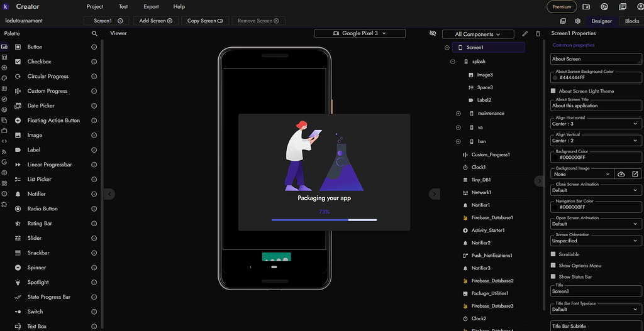
Task: Click the About Screen text area
Action: [x=596, y=59]
